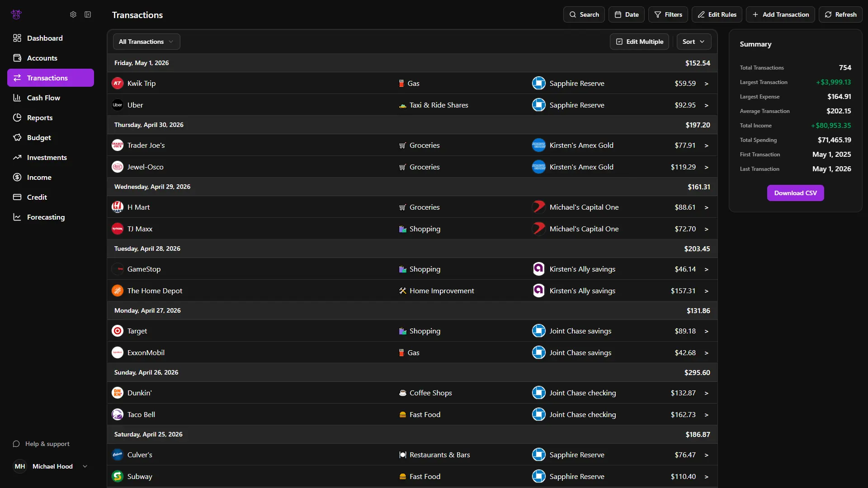Click the ExxonMobil merchant logo
Screen dimensions: 868x488
pos(118,352)
